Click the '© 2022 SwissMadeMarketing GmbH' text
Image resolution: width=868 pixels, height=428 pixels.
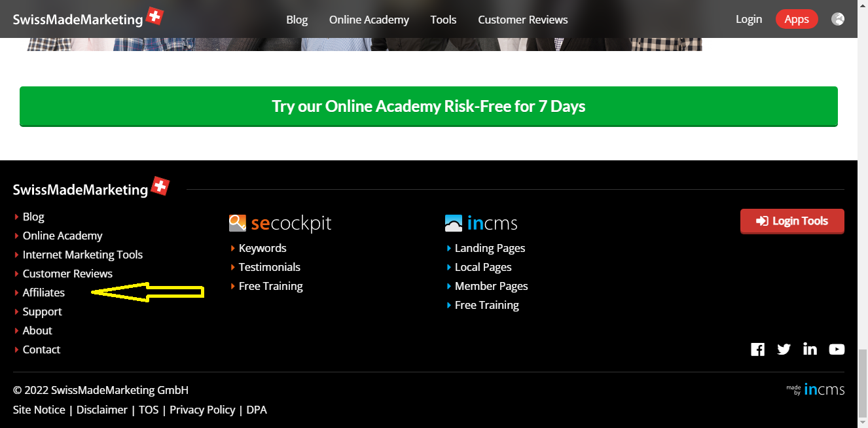coord(101,390)
